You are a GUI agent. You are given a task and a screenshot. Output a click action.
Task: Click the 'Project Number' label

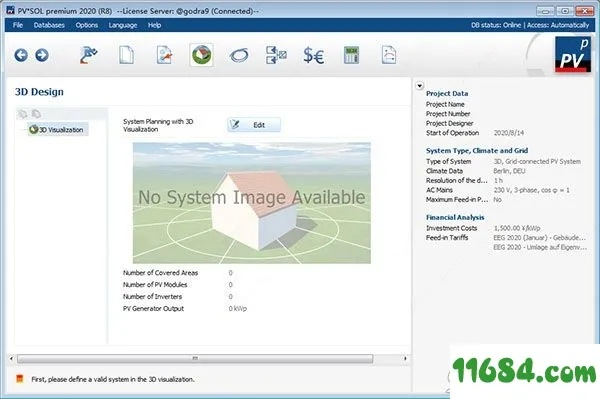click(448, 114)
